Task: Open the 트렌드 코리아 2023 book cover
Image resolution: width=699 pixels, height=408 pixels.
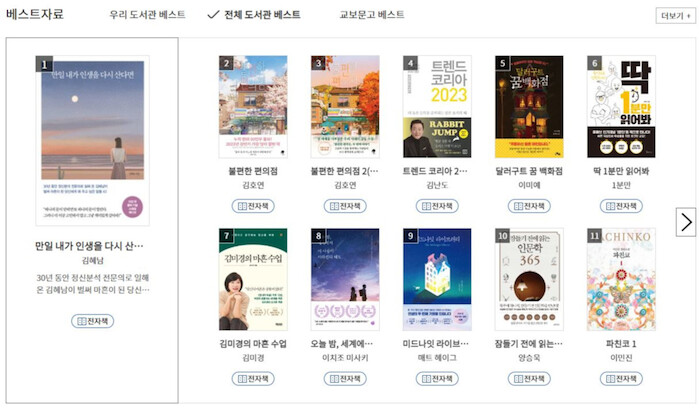Action: [x=437, y=106]
